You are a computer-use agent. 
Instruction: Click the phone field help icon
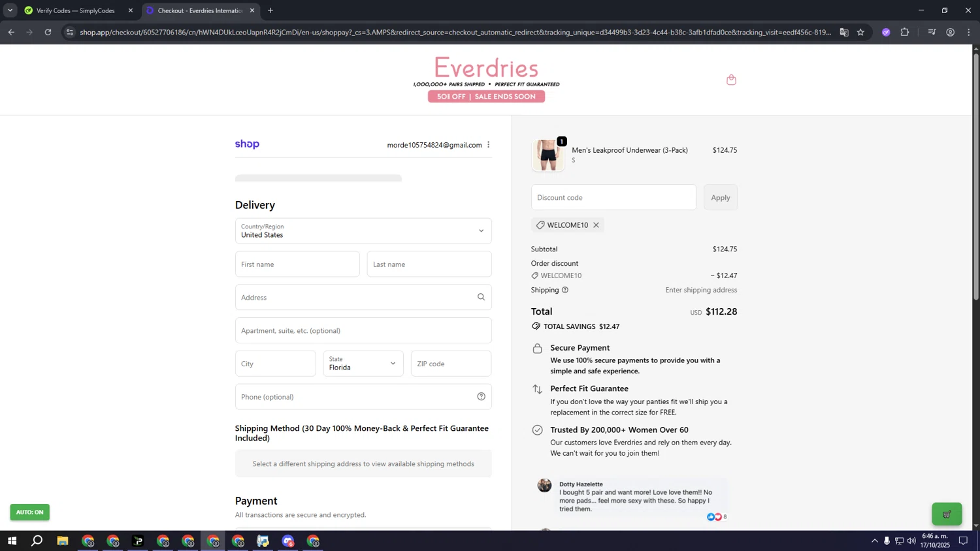click(481, 396)
